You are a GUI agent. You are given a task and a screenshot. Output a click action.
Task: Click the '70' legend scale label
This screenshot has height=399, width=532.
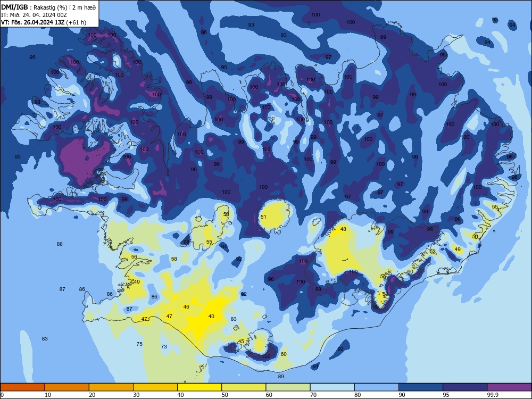313,395
